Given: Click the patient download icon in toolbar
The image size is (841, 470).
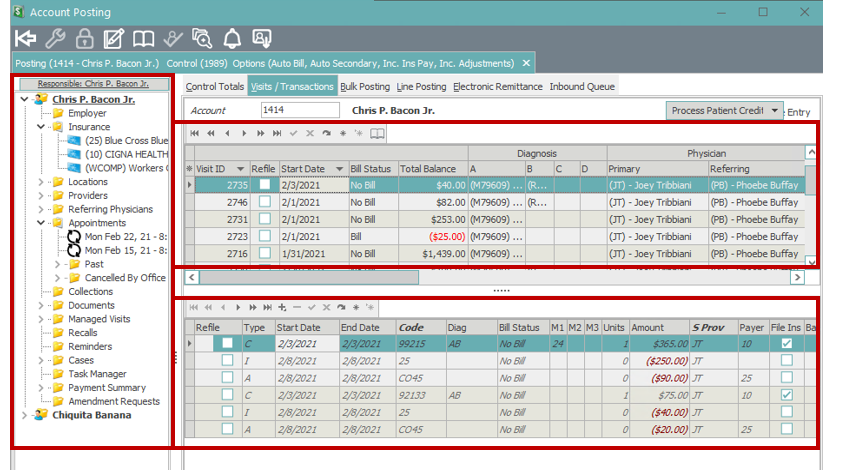Looking at the screenshot, I should (x=262, y=39).
